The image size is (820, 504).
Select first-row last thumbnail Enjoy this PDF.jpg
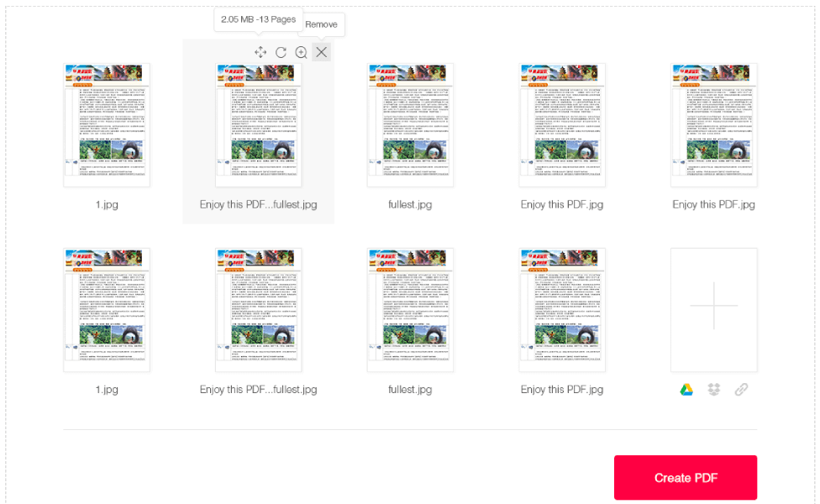[x=713, y=124]
